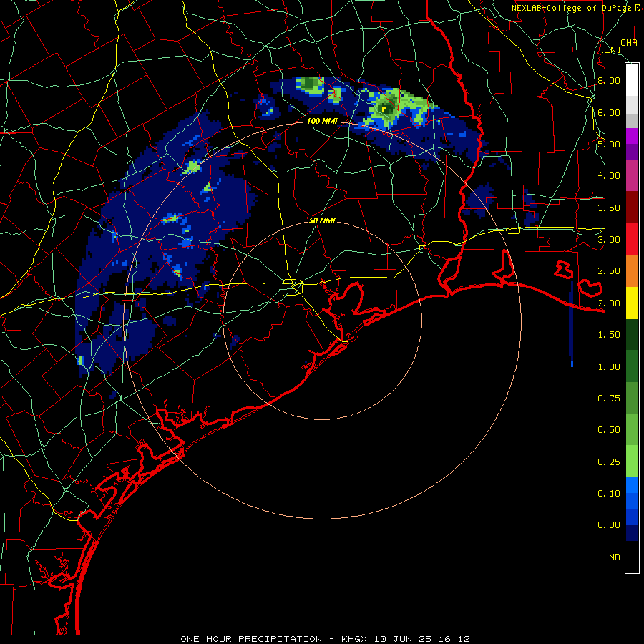Click the 6.00 legend value
Screen dimensions: 644x644
click(609, 112)
